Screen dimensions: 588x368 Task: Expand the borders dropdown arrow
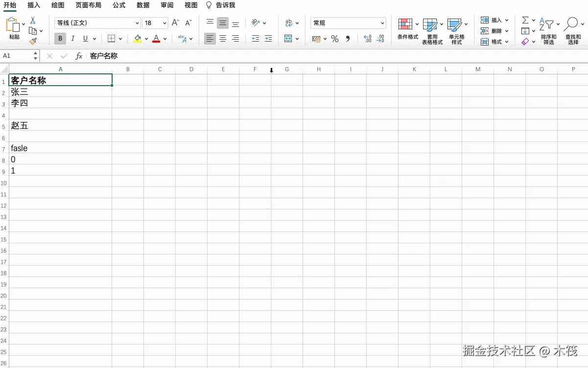(120, 39)
